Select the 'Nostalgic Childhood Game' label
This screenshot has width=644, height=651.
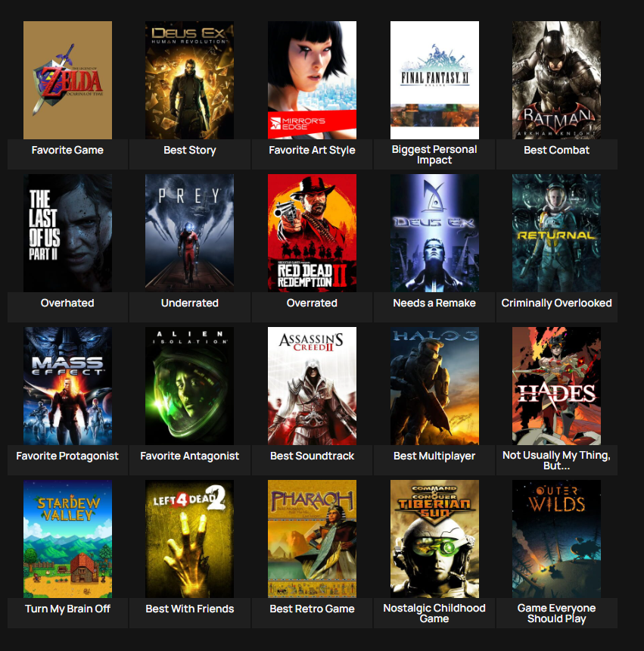pyautogui.click(x=434, y=613)
